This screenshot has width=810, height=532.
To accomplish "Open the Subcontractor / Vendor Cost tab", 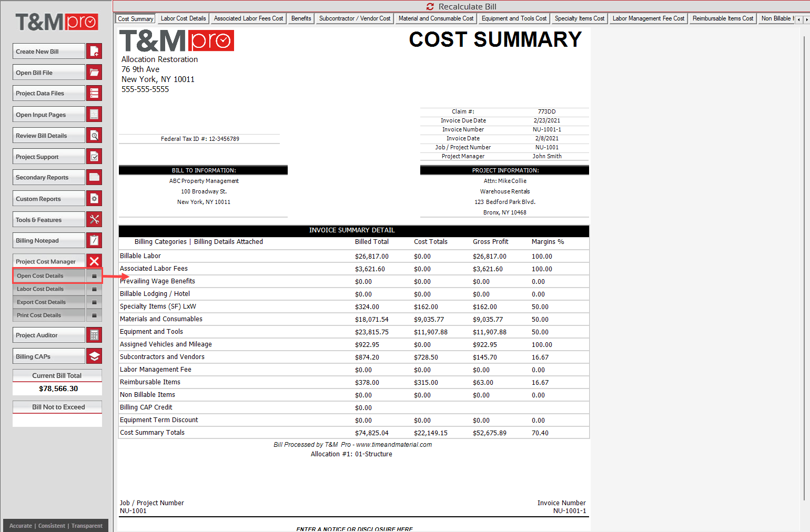I will [355, 18].
